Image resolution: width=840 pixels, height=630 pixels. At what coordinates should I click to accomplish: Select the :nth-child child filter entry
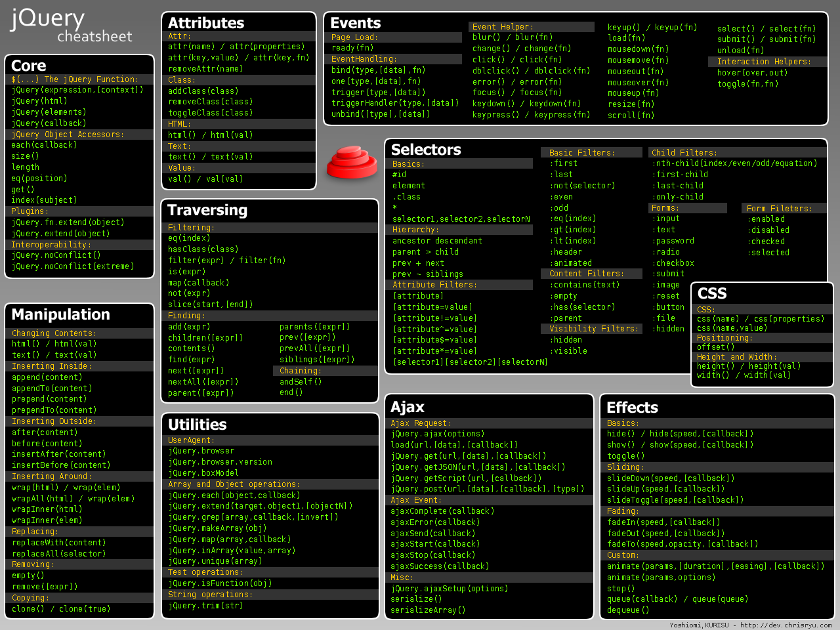[x=734, y=163]
